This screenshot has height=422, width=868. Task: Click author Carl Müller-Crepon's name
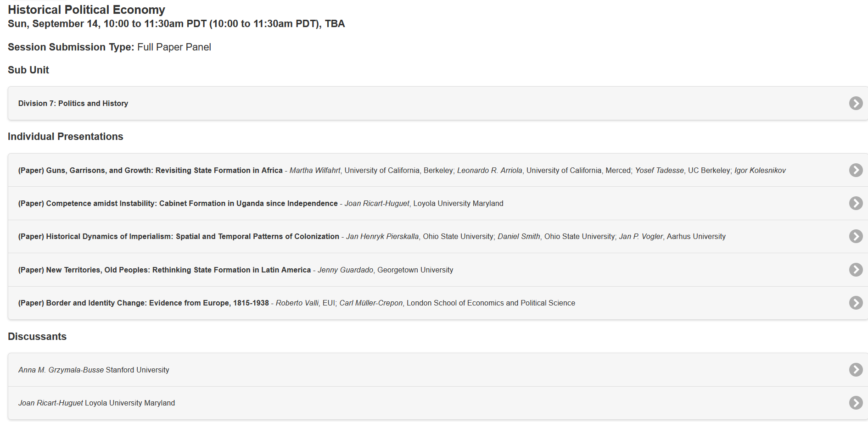[371, 303]
